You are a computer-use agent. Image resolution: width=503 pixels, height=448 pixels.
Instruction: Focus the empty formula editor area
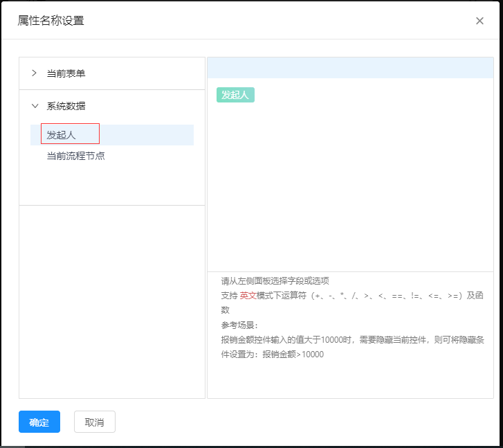(x=349, y=187)
